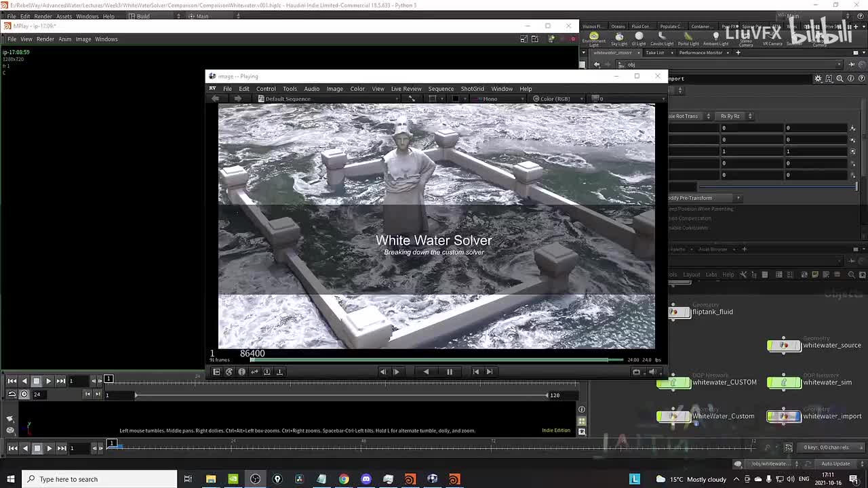Toggle the pin icon beside the obj path
The image size is (868, 488).
[x=852, y=64]
